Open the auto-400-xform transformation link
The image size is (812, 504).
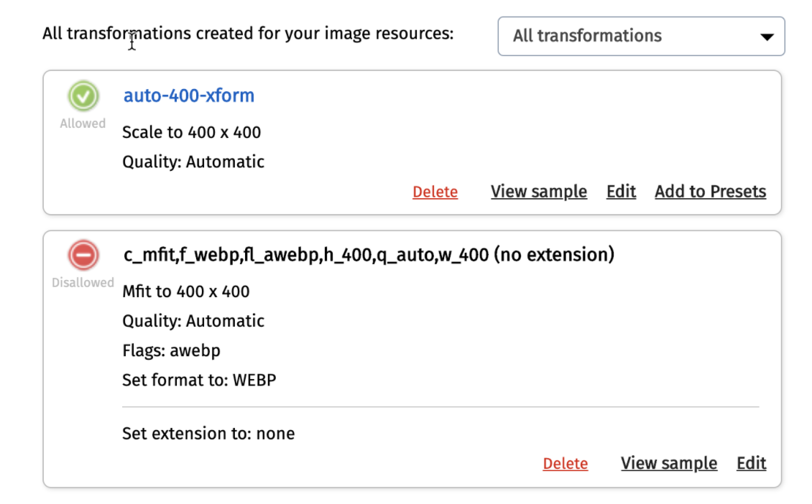point(188,95)
